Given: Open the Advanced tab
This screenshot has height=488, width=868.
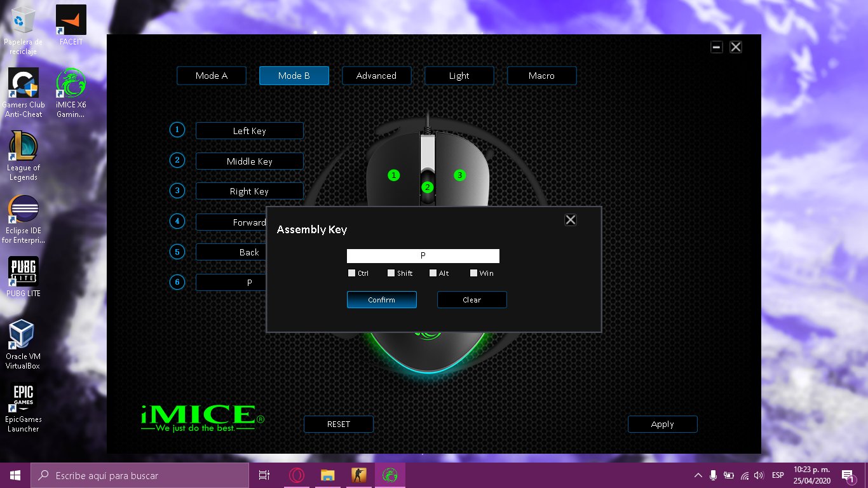Looking at the screenshot, I should 377,76.
